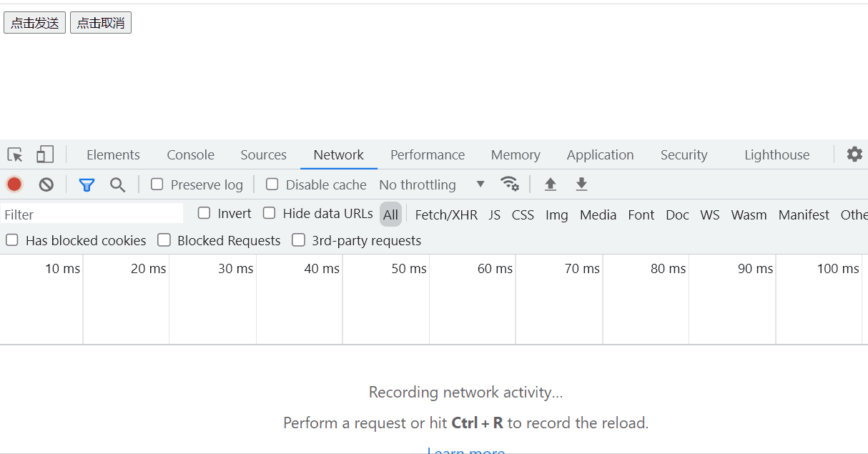Screen dimensions: 868x454
Task: Clear the network log
Action: click(46, 184)
